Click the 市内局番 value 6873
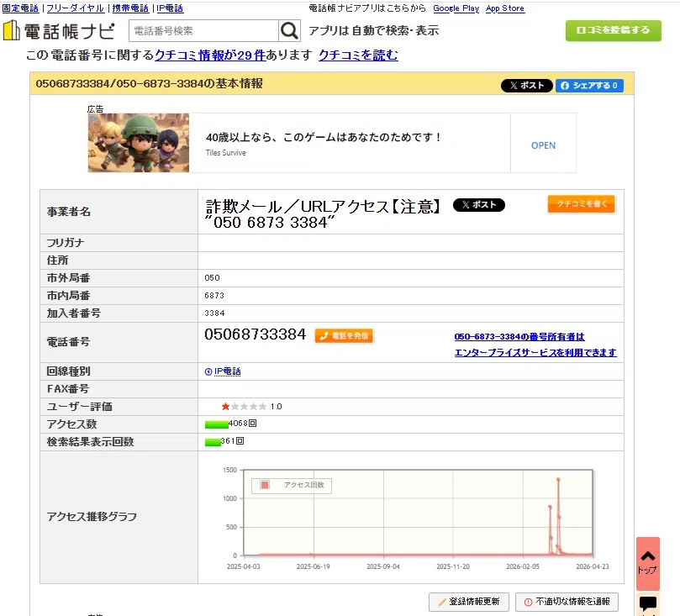The height and width of the screenshot is (616, 680). (214, 296)
